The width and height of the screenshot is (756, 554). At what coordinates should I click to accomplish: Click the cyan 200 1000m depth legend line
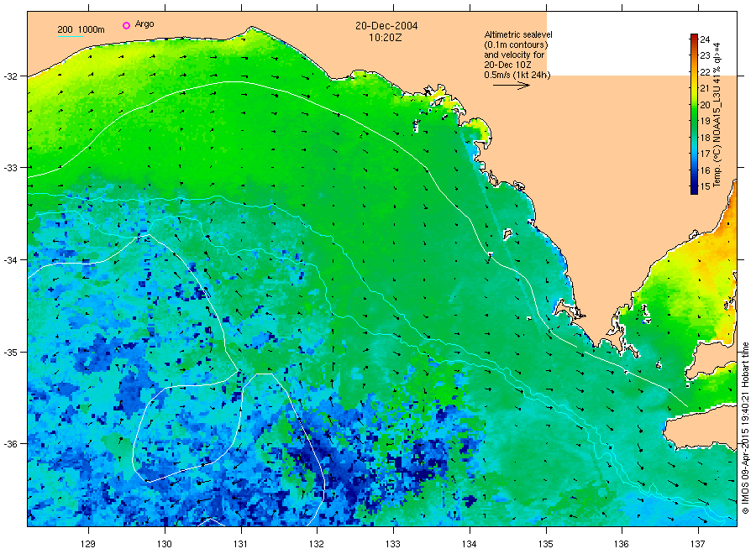pos(71,37)
